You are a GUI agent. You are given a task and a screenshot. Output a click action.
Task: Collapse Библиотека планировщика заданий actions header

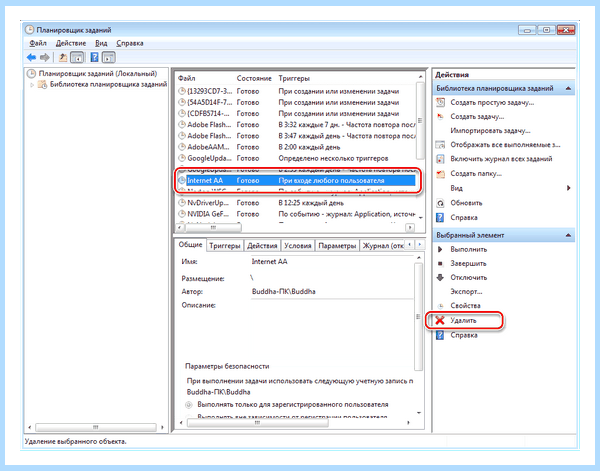tap(568, 88)
